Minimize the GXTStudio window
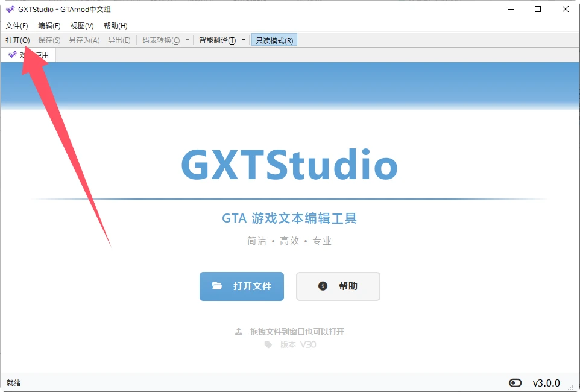Image resolution: width=580 pixels, height=392 pixels. (x=511, y=9)
